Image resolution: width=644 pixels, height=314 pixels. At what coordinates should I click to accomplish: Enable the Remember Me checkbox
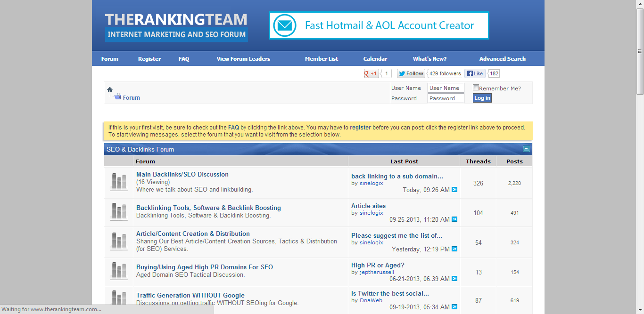click(x=476, y=88)
